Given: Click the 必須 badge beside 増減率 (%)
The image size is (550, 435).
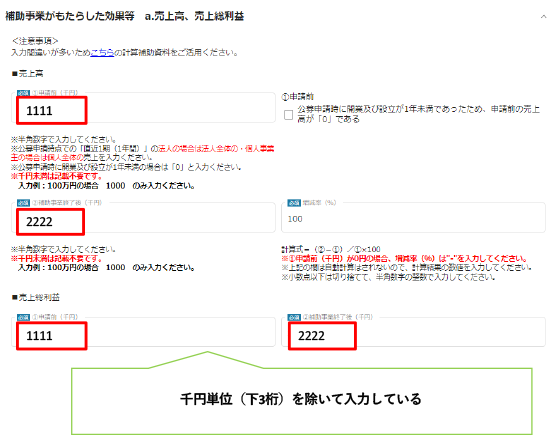Looking at the screenshot, I should pyautogui.click(x=294, y=203).
